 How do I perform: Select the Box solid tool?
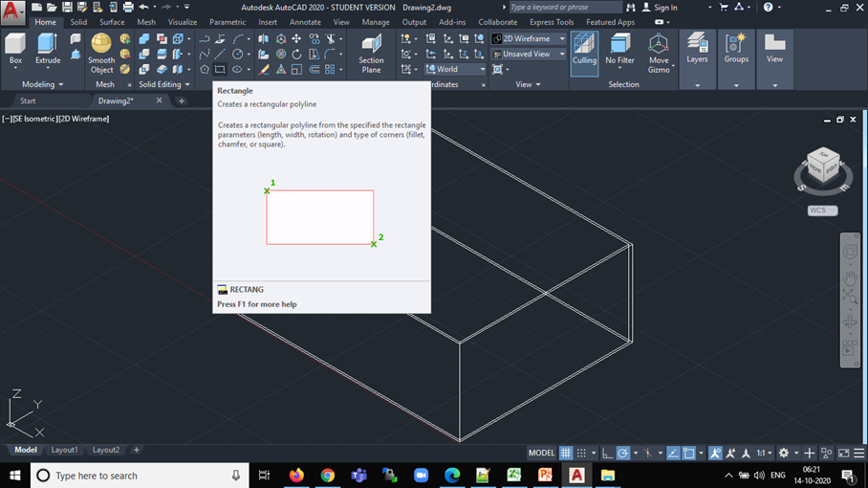[15, 49]
